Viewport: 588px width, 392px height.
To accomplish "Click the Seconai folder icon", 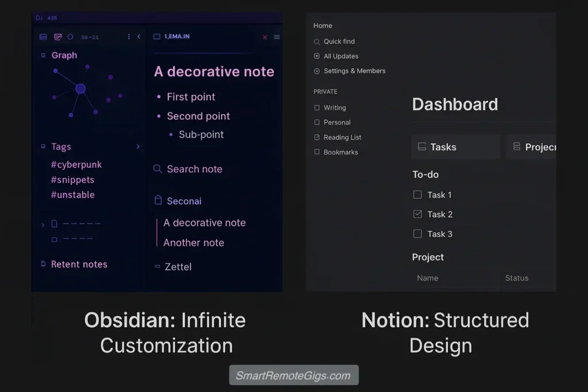I will point(158,200).
